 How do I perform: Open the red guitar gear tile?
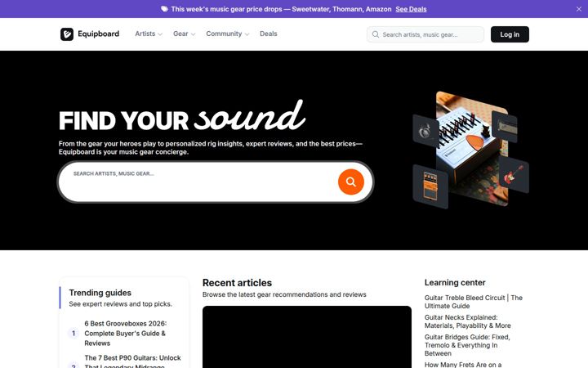[x=514, y=175]
